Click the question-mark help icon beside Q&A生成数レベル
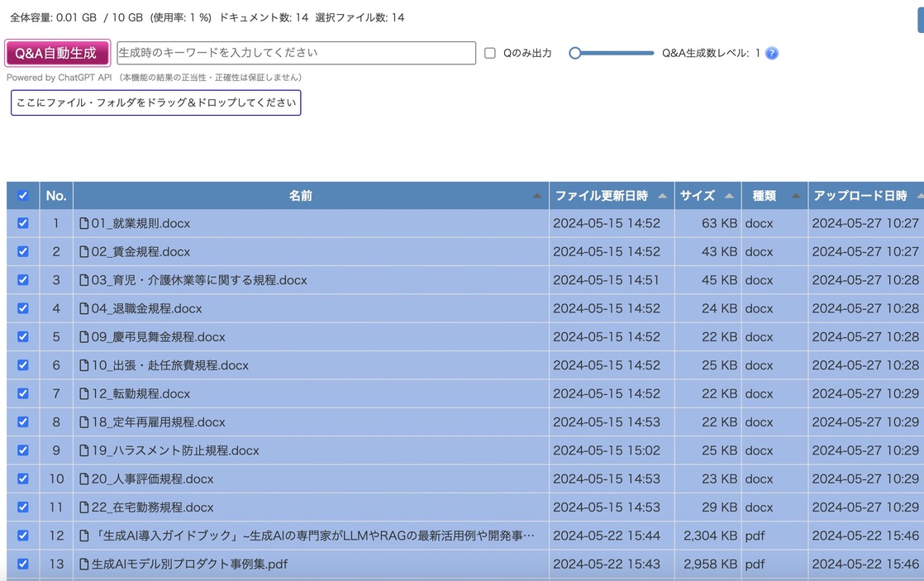This screenshot has height=581, width=924. [x=771, y=52]
